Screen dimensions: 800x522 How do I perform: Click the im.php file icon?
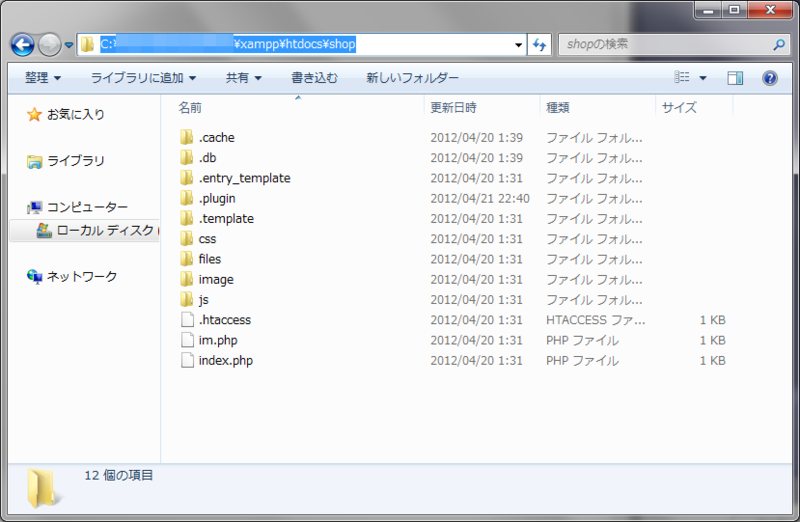[187, 340]
